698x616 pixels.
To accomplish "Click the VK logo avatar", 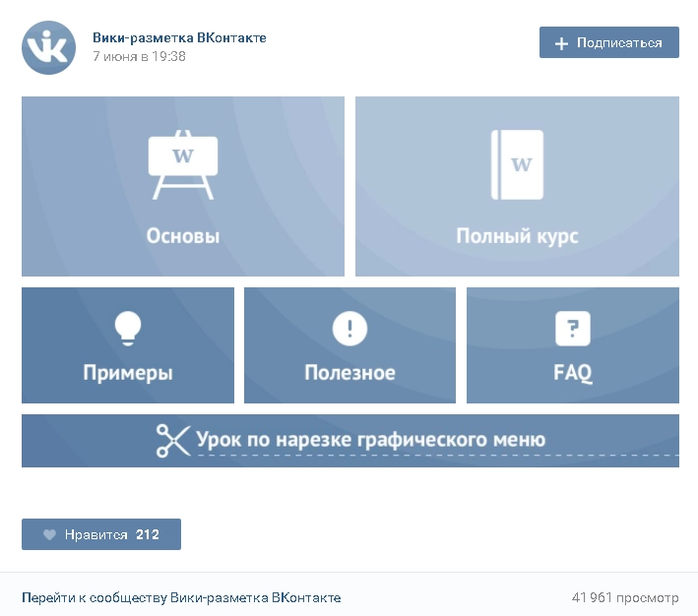I will tap(48, 47).
